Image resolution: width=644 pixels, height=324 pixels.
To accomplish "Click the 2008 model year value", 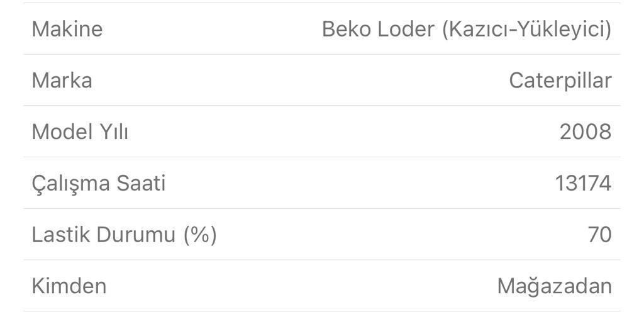I will click(x=586, y=132).
